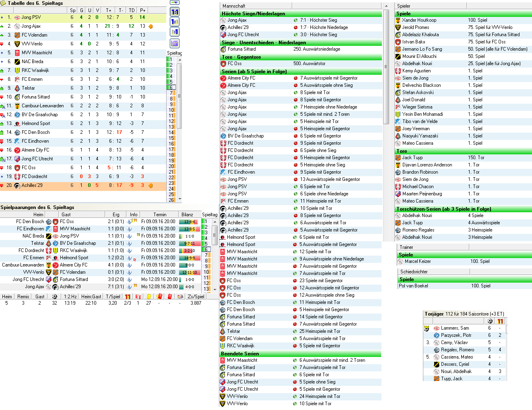Open info icon for Jong Ajax vs Achilles'29
Viewport: 532px width, 410px height.
(x=130, y=287)
